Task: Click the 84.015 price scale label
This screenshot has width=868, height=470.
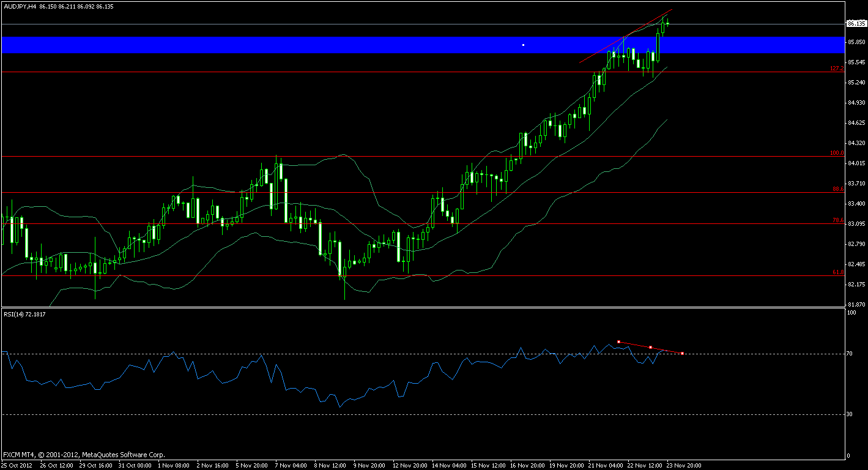Action: tap(856, 163)
